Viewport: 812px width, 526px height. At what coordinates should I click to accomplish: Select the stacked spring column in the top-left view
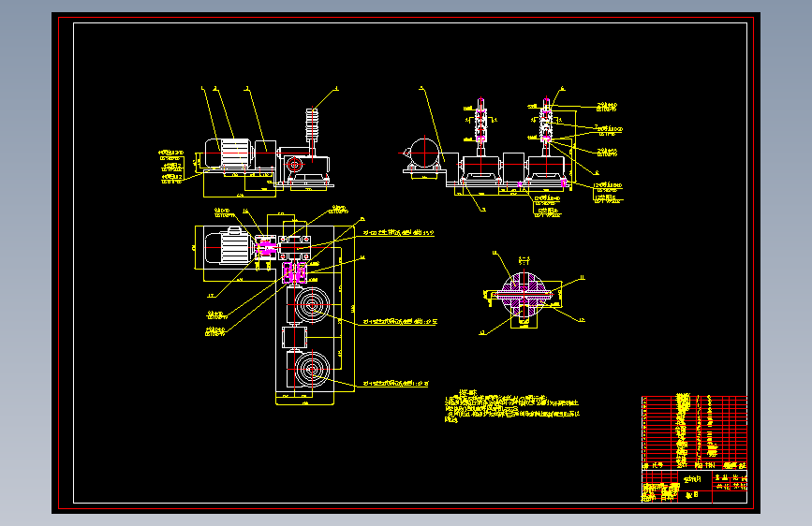[x=312, y=124]
